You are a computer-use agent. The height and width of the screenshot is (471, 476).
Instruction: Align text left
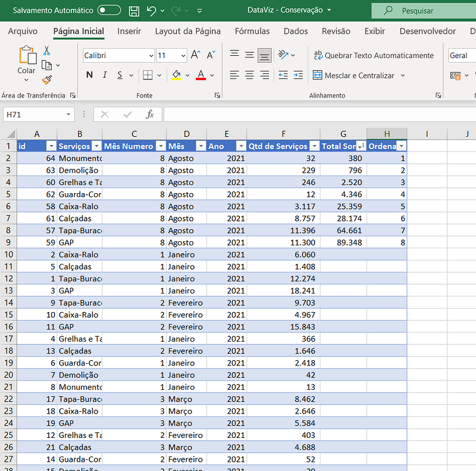[235, 75]
